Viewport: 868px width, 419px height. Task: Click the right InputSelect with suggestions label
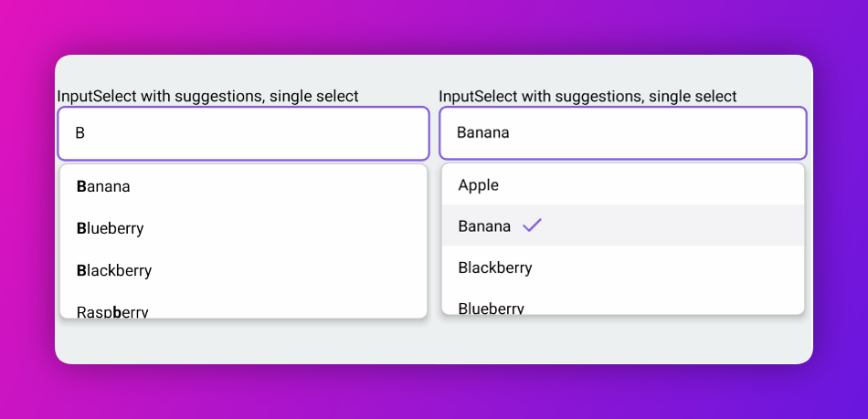click(x=587, y=96)
